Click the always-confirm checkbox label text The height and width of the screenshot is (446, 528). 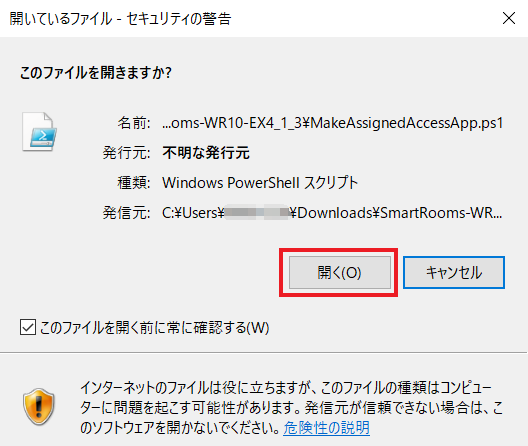155,328
